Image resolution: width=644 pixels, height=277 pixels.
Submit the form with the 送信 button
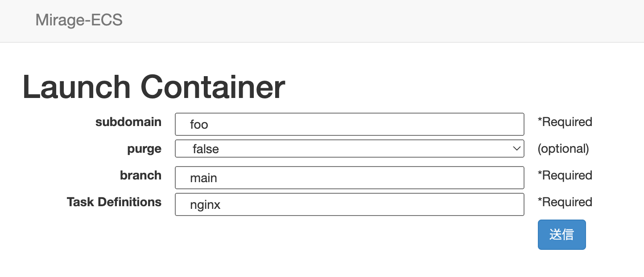tap(561, 235)
